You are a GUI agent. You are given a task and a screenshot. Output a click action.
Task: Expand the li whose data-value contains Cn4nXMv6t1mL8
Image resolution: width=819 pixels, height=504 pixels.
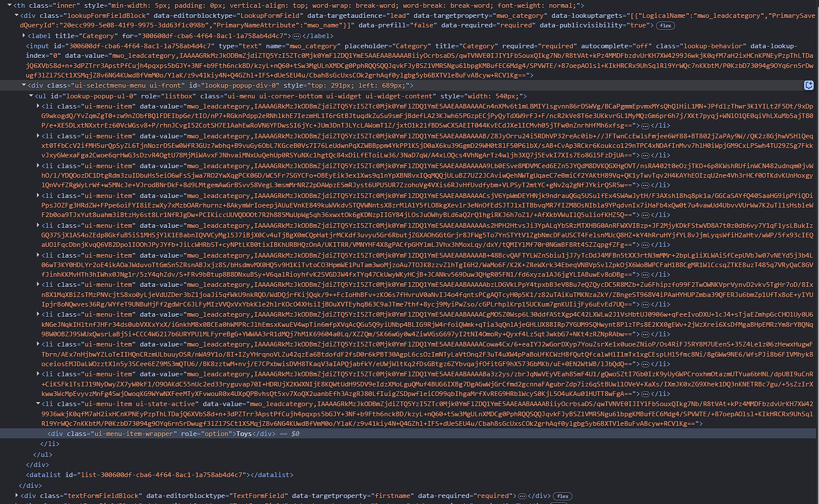point(38,106)
